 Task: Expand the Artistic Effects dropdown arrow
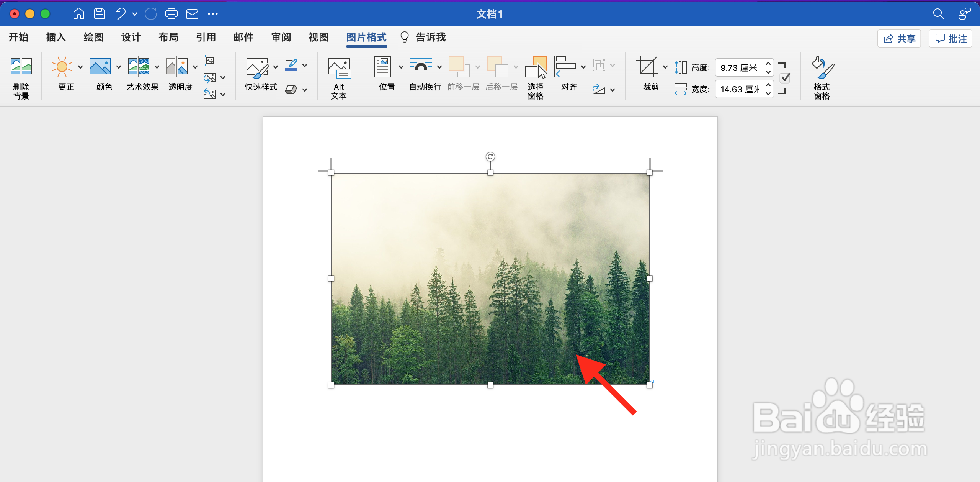pyautogui.click(x=157, y=67)
